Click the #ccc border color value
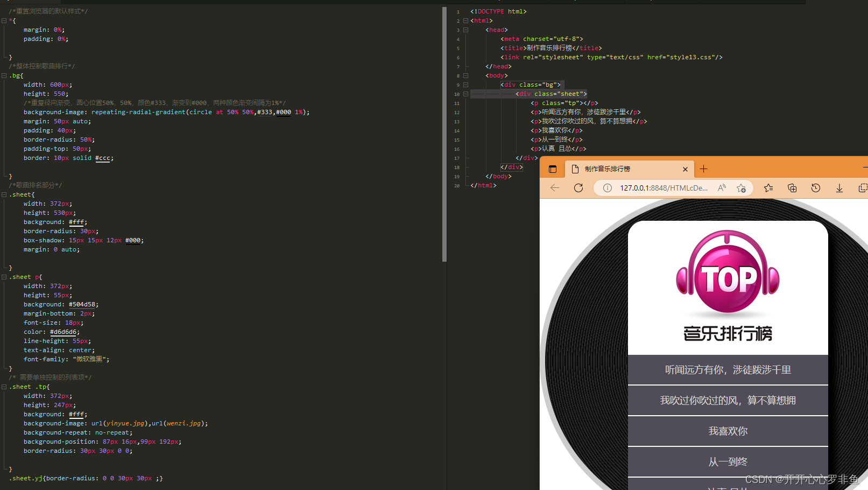This screenshot has width=868, height=490. (x=102, y=158)
